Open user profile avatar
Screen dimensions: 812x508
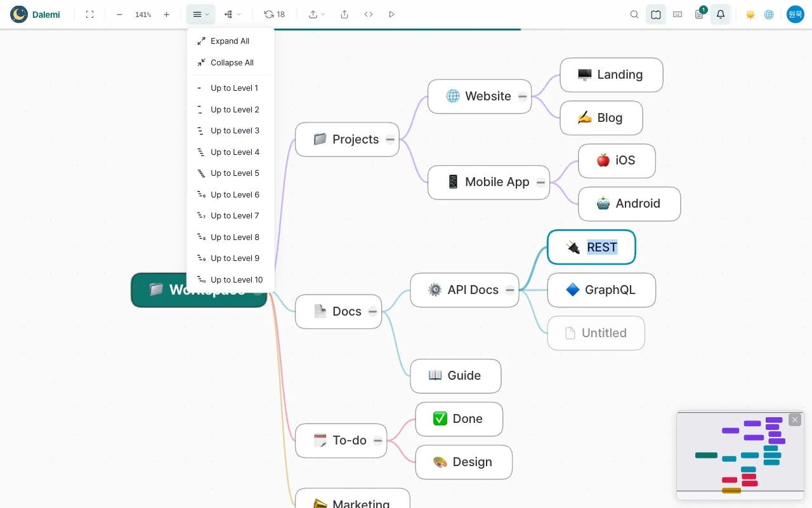[796, 14]
